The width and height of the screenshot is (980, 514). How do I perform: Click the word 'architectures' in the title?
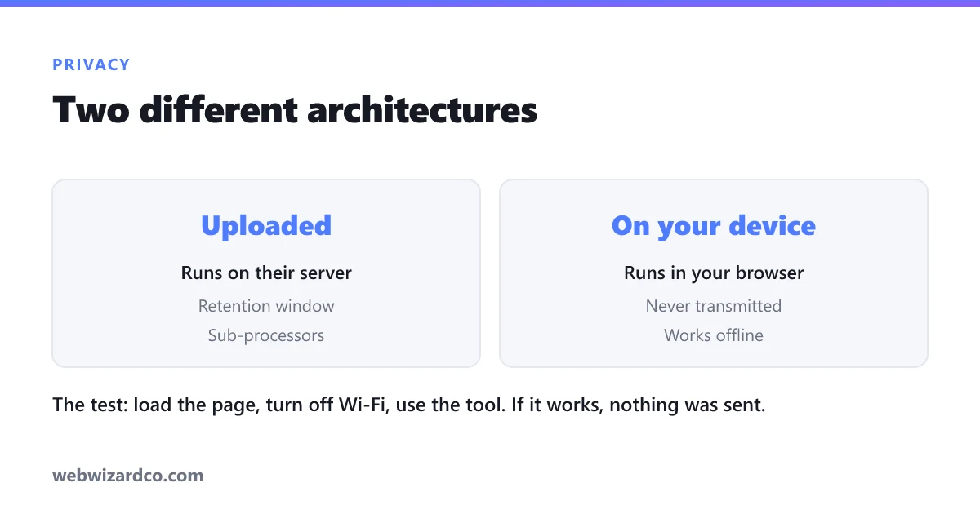coord(422,110)
